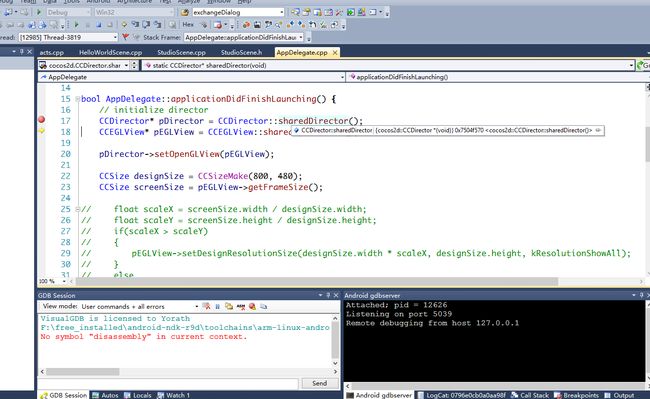Switch to acts.cpp tab
The width and height of the screenshot is (650, 399).
coord(51,52)
